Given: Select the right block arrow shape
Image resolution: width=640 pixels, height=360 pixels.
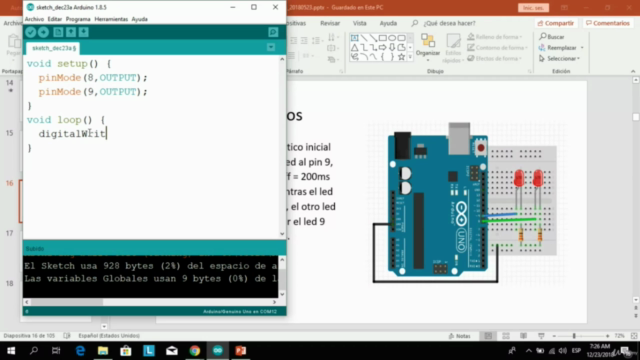Looking at the screenshot, I should [383, 47].
